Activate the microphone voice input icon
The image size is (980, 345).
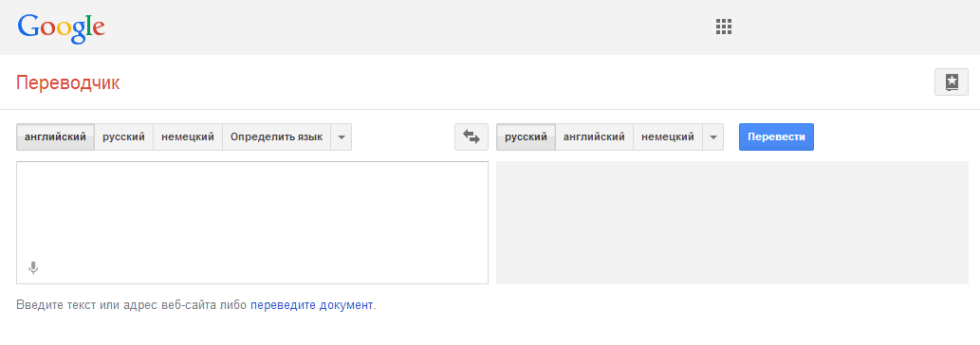33,268
